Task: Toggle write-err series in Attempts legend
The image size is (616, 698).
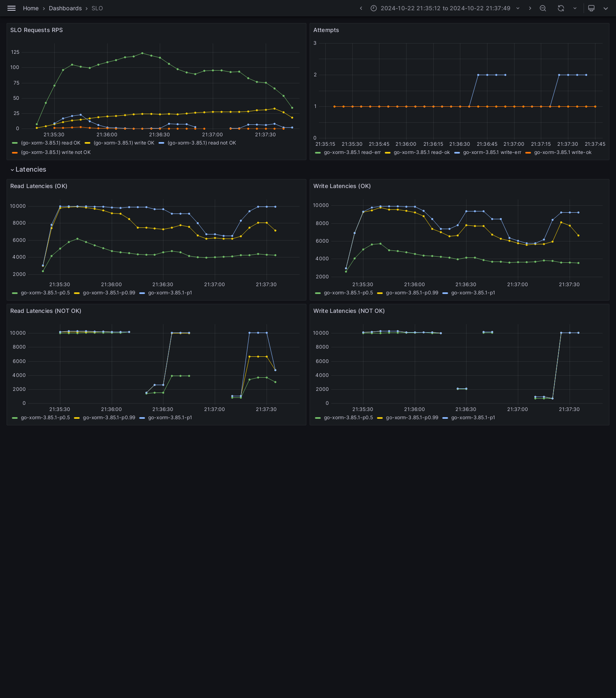Action: 492,152
